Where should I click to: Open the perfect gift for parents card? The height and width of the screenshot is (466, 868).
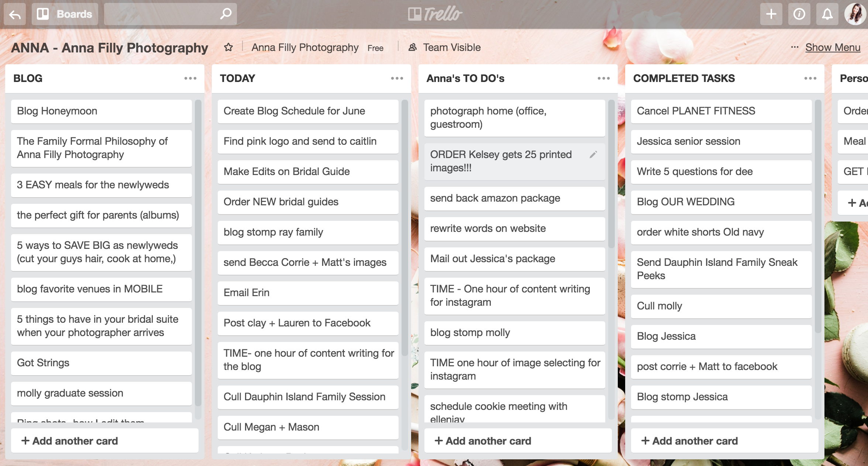[x=101, y=215]
